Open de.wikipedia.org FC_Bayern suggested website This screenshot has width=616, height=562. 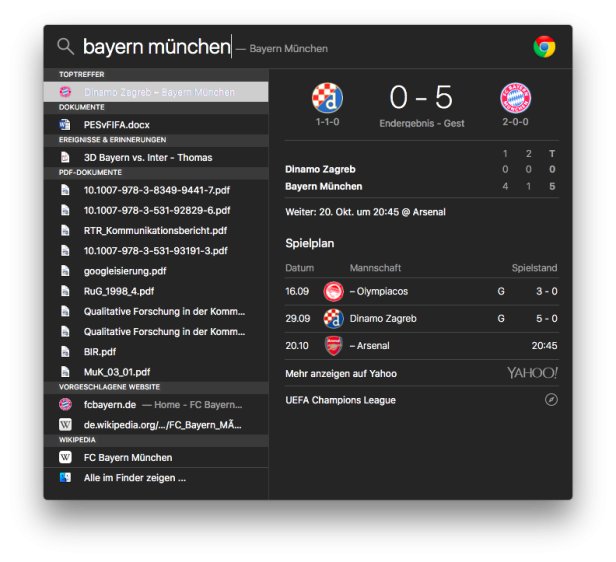[156, 425]
